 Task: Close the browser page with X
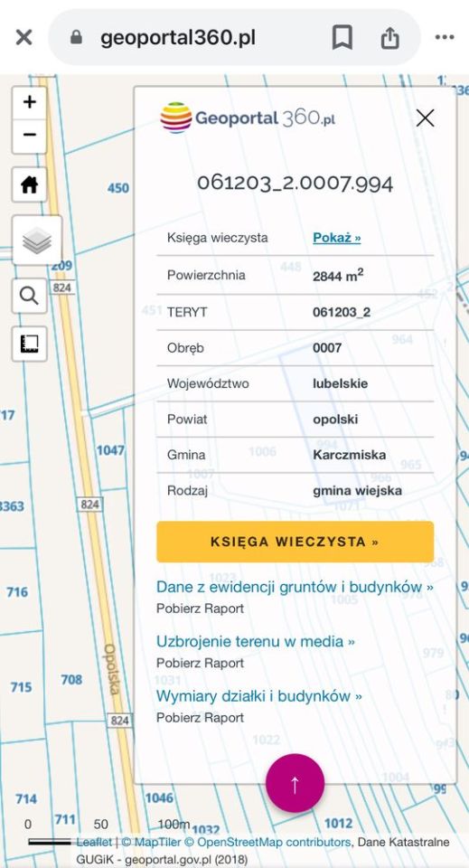23,38
